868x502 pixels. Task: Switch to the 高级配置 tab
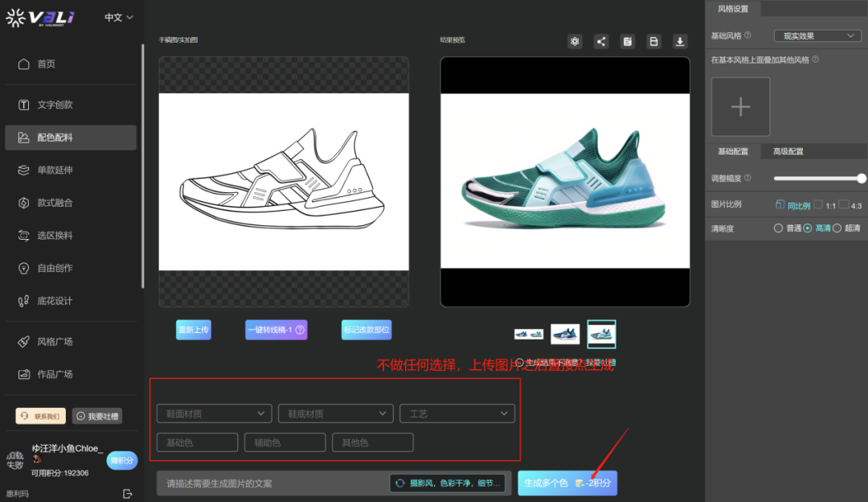[788, 151]
